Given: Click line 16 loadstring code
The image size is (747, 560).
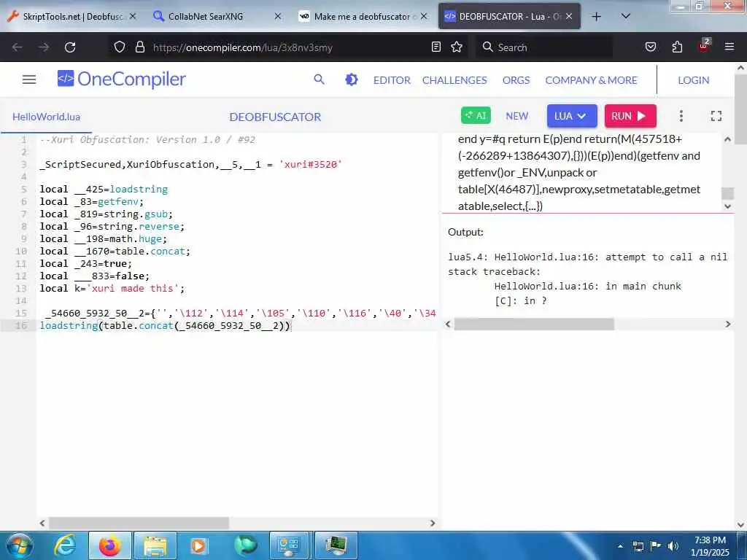Looking at the screenshot, I should (165, 326).
